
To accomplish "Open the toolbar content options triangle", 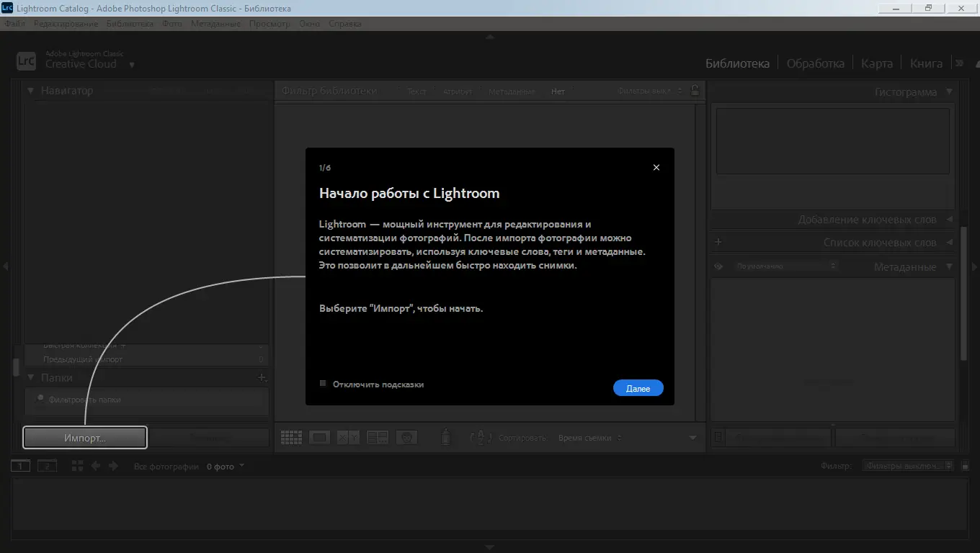I will point(692,438).
